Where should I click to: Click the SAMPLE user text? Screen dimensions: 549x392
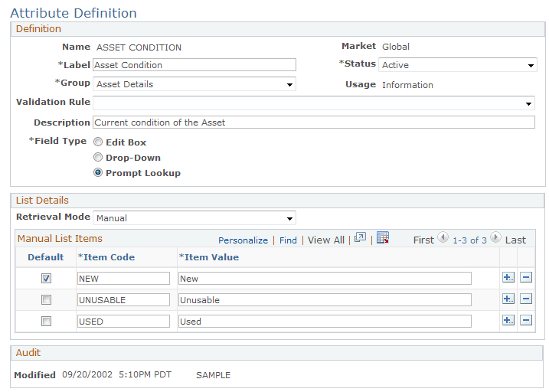pyautogui.click(x=213, y=375)
